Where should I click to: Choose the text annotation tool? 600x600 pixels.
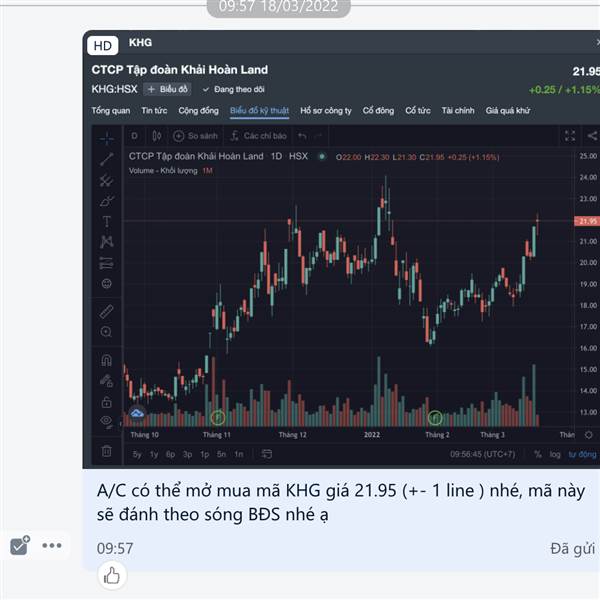[x=107, y=222]
